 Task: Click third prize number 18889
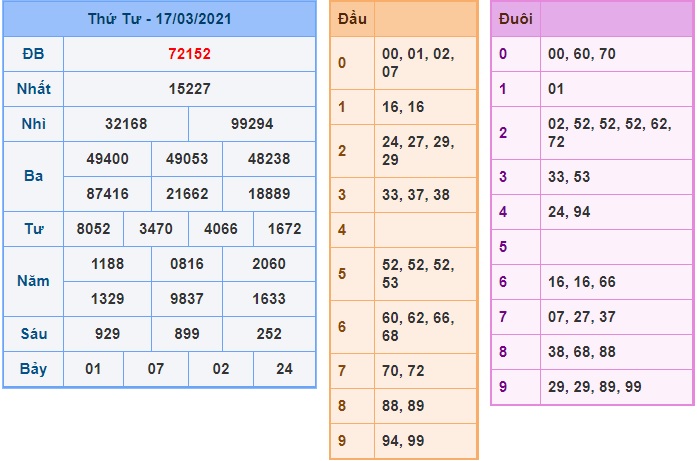click(269, 194)
